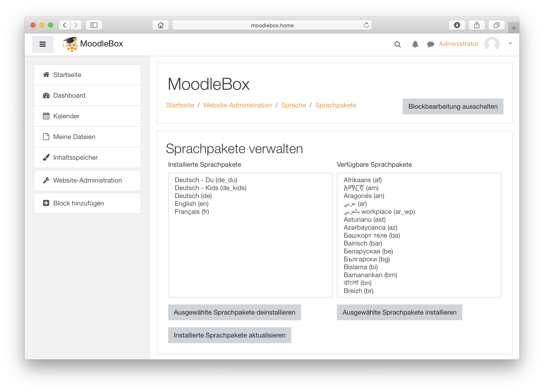Click the browser home icon
This screenshot has width=544, height=392.
click(160, 25)
